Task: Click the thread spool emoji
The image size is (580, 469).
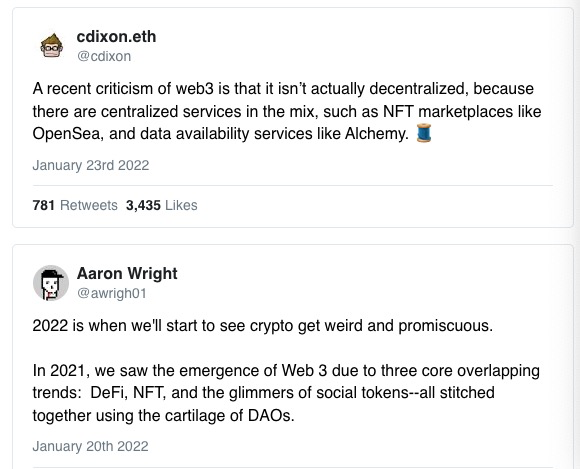Action: (x=424, y=133)
